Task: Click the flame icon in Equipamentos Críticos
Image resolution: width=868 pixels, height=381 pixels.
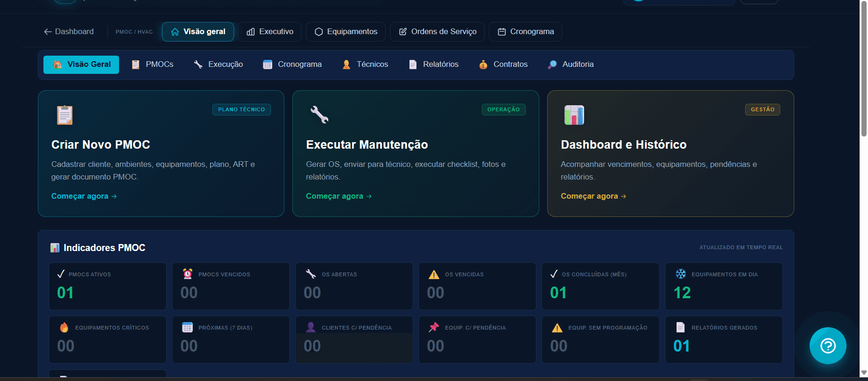Action: tap(64, 327)
